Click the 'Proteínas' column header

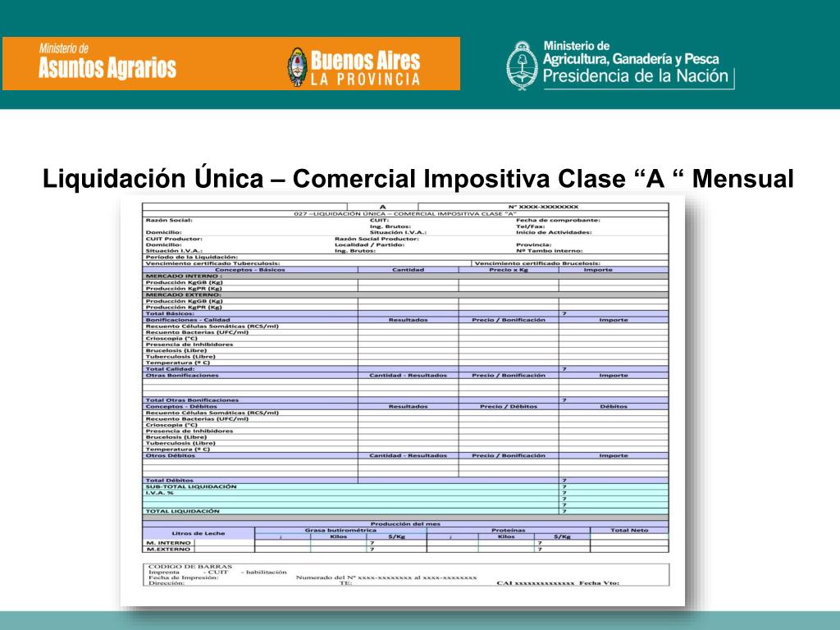508,531
